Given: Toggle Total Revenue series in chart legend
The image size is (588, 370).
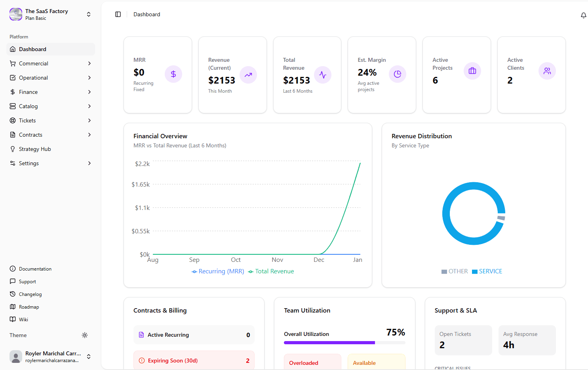Looking at the screenshot, I should point(271,271).
